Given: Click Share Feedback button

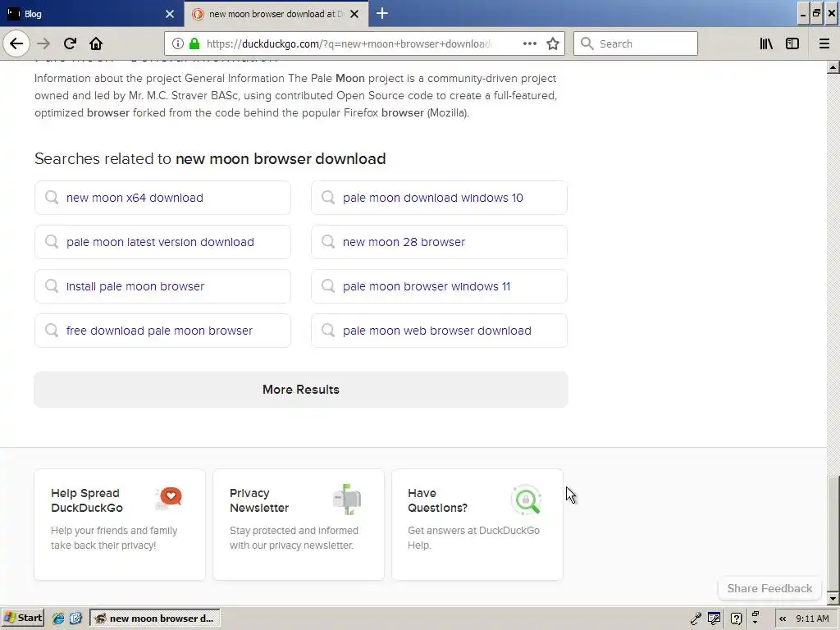Looking at the screenshot, I should (x=769, y=588).
